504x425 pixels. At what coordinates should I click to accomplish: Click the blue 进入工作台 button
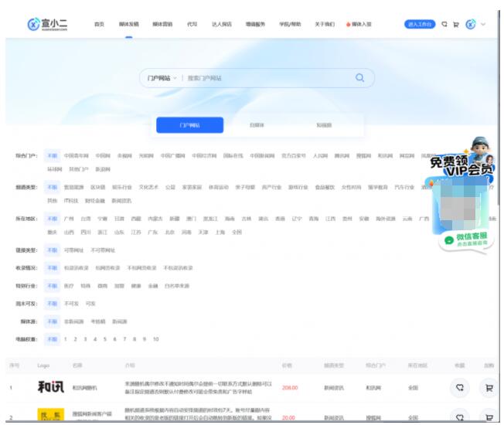click(x=420, y=24)
